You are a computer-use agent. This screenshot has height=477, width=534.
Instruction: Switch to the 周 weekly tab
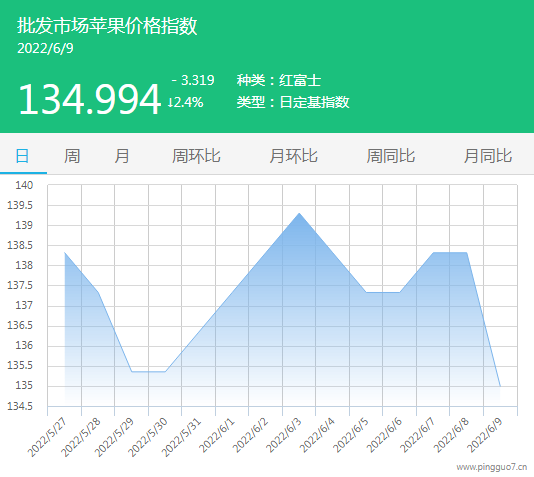[72, 156]
